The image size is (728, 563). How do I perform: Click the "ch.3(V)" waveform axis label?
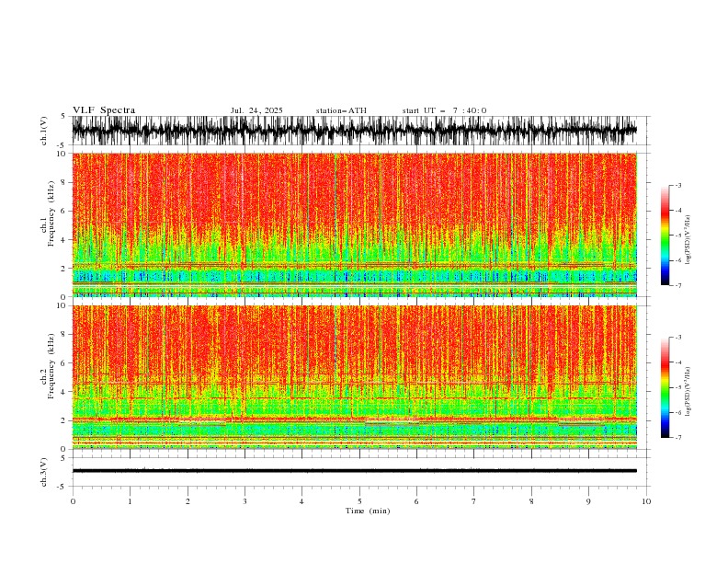pyautogui.click(x=44, y=472)
